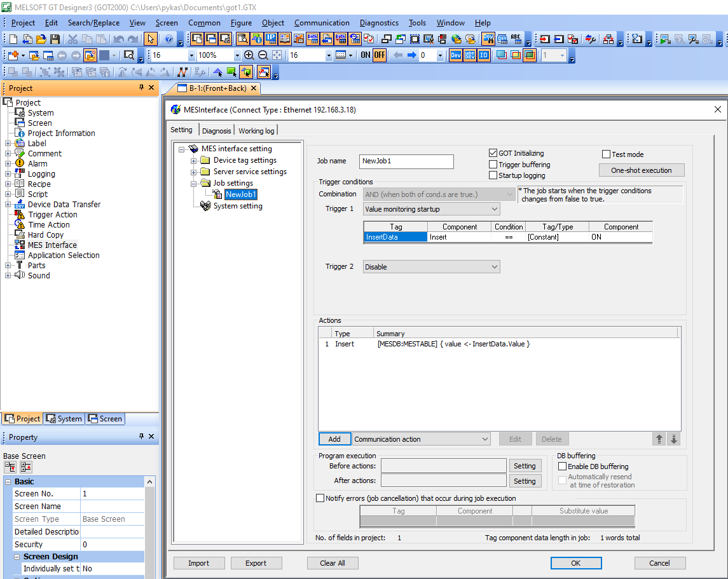Uncheck the GOT Initializing checkbox
This screenshot has height=579, width=728.
493,153
